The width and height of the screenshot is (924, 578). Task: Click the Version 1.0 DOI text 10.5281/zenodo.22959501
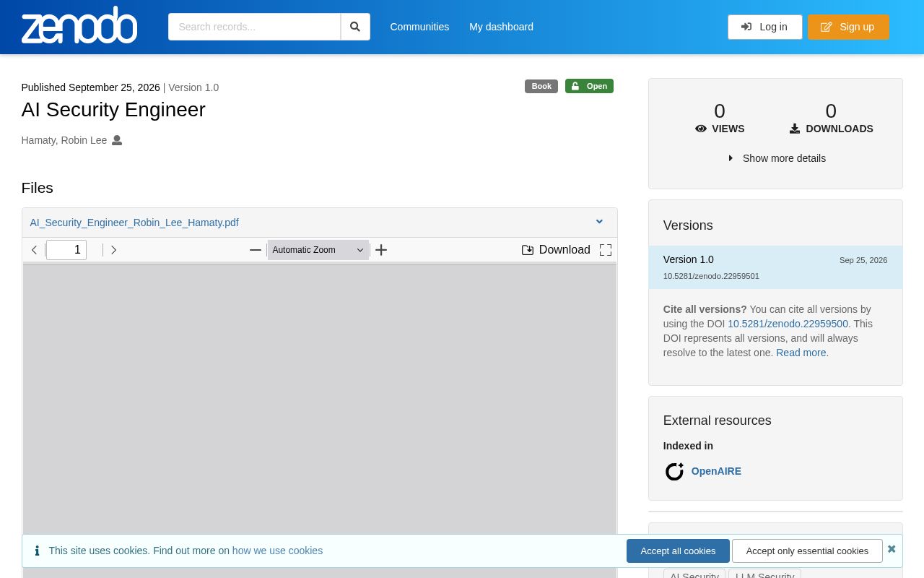point(711,276)
